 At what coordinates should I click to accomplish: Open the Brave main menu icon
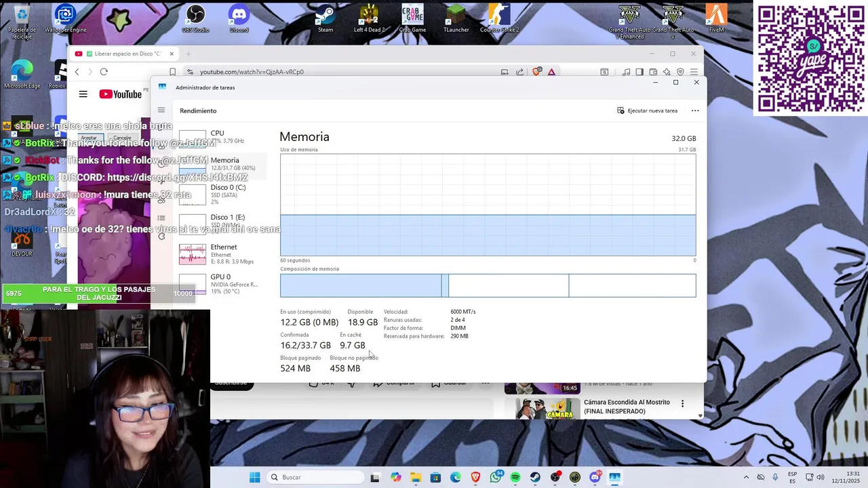(694, 72)
